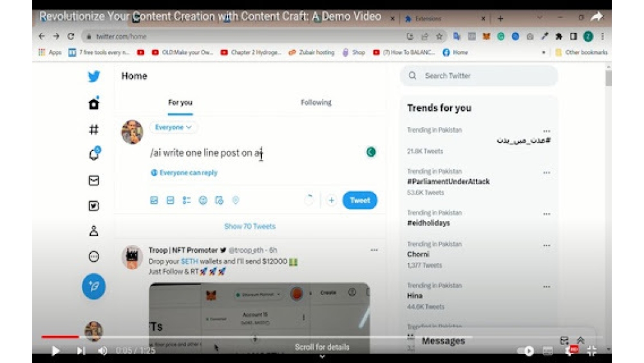This screenshot has width=644, height=363.
Task: Switch to the Following tab
Action: pyautogui.click(x=316, y=103)
